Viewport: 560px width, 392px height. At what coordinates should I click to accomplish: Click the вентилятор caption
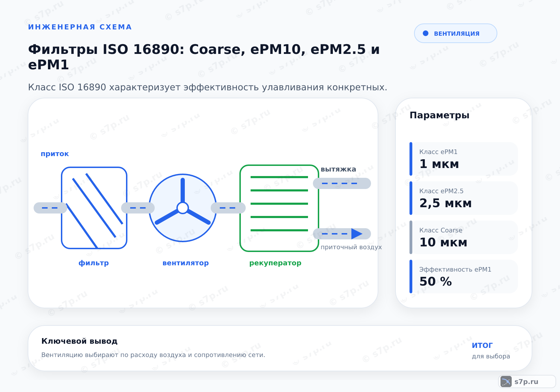point(185,263)
